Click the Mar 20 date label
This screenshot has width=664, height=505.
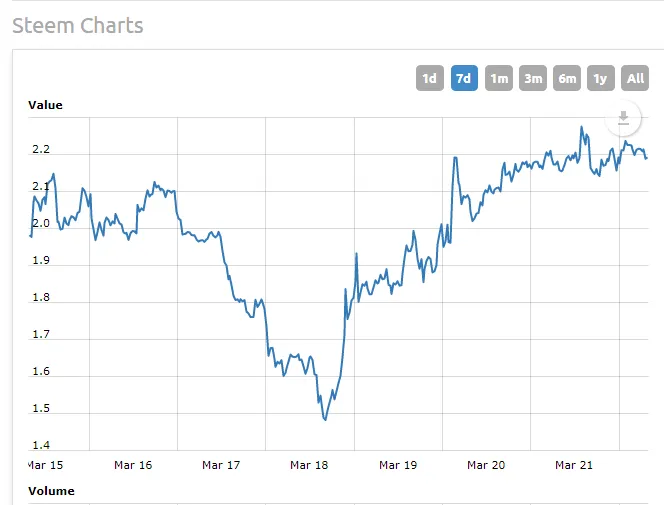[x=486, y=465]
